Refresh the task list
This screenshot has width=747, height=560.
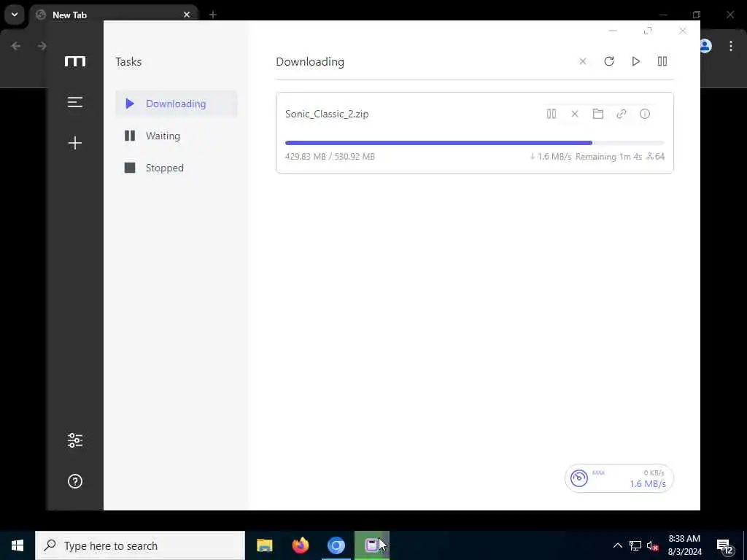(609, 61)
